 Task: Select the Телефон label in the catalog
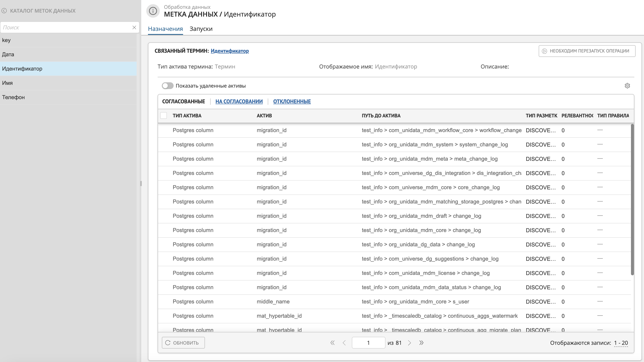pos(13,97)
